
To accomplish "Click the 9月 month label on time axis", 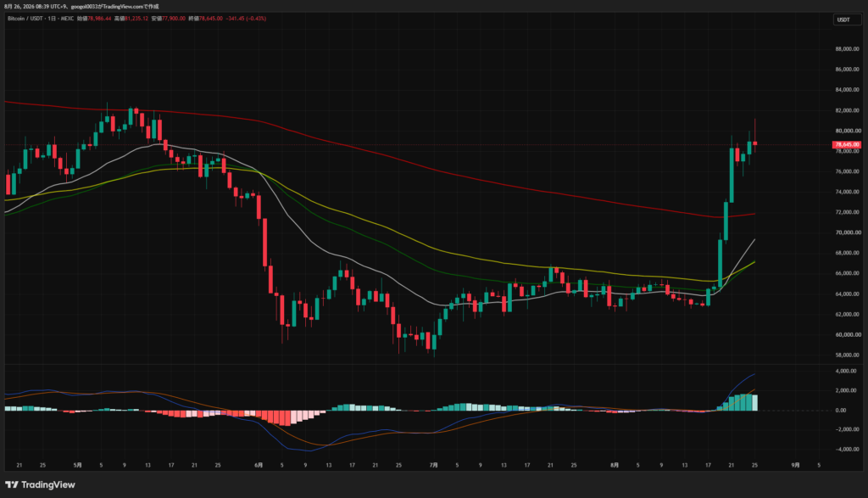I will [x=795, y=465].
